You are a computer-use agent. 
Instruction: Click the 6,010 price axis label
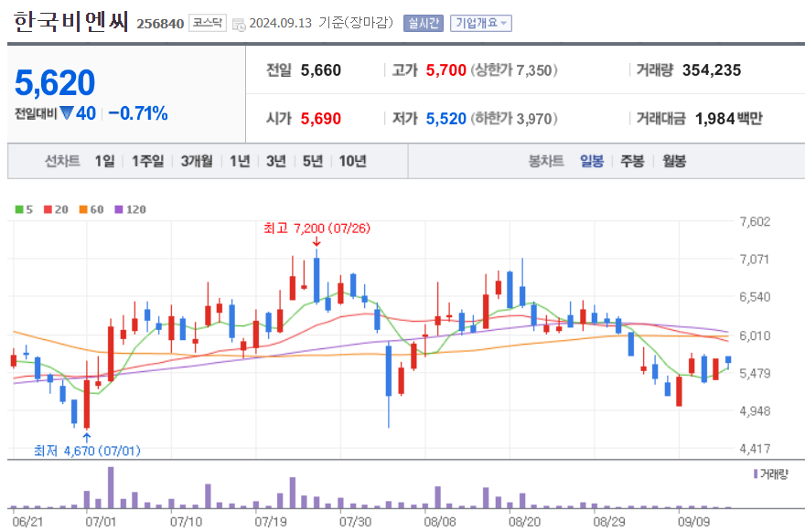pos(755,335)
